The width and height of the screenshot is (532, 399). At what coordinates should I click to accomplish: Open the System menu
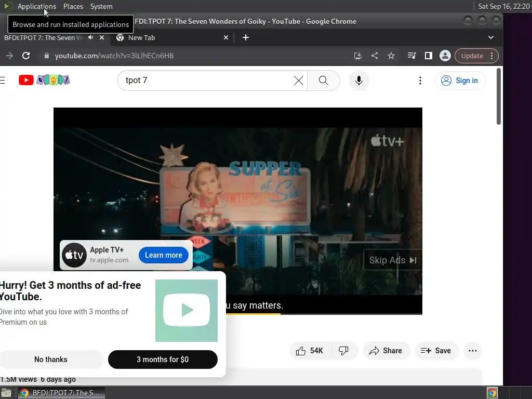[101, 6]
